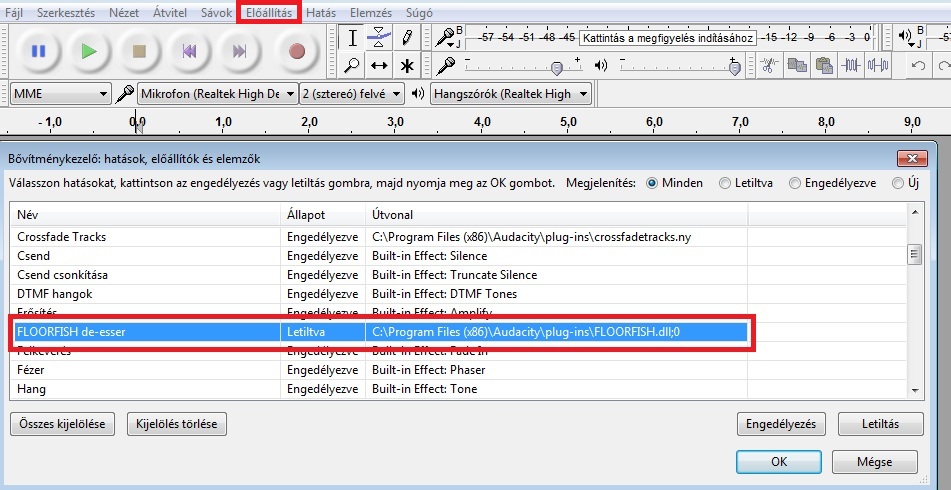Select the DTMF hangok row
Image resolution: width=951 pixels, height=490 pixels.
click(x=379, y=294)
